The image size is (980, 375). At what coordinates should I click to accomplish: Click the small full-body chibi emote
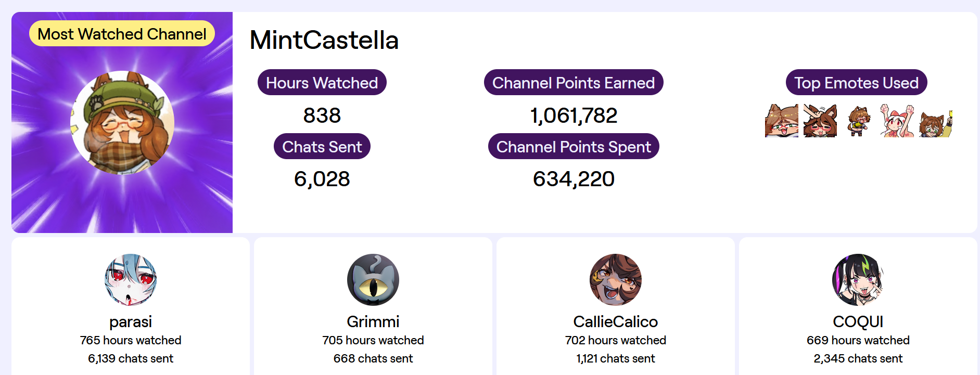[858, 121]
